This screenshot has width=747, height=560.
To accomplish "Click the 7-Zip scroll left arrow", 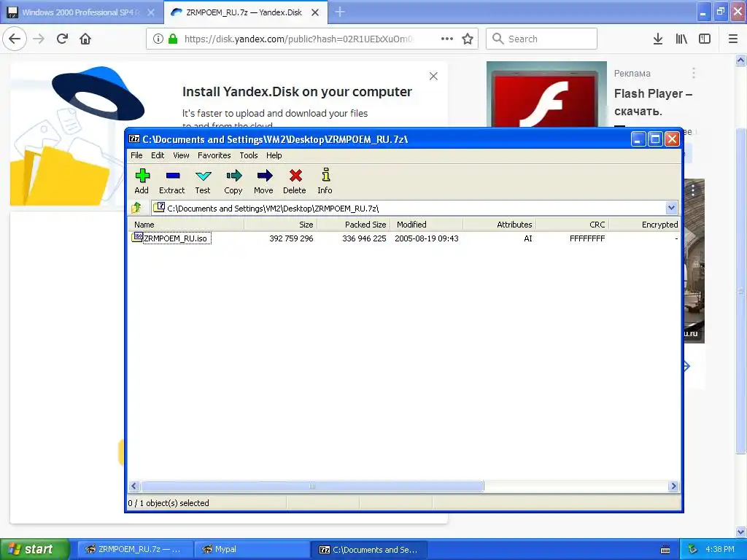I will click(x=134, y=486).
